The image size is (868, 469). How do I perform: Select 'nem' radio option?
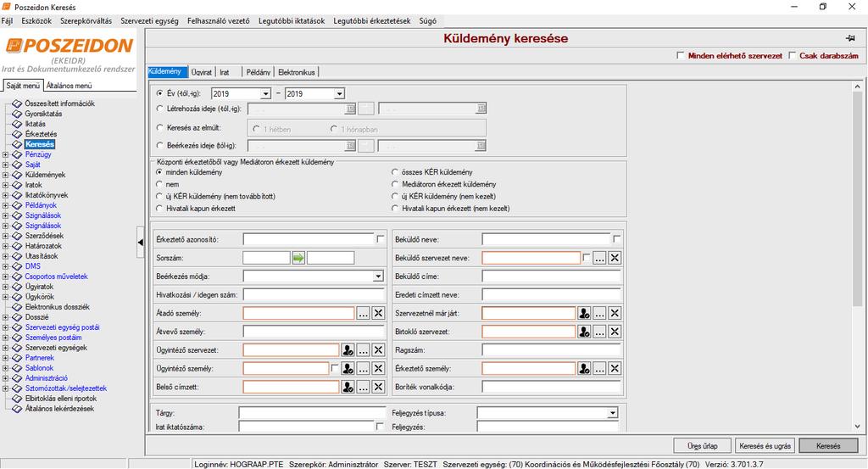coord(159,184)
